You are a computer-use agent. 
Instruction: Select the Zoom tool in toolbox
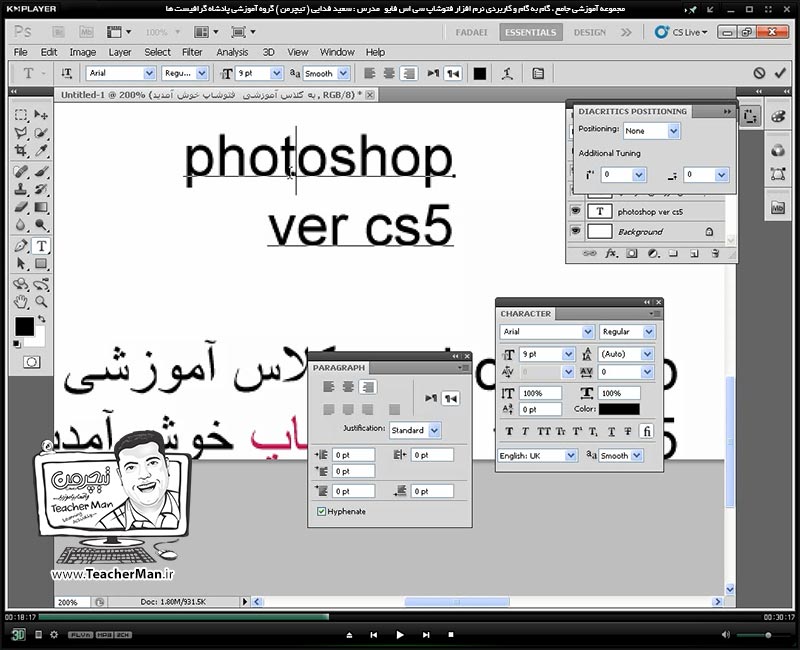[41, 302]
